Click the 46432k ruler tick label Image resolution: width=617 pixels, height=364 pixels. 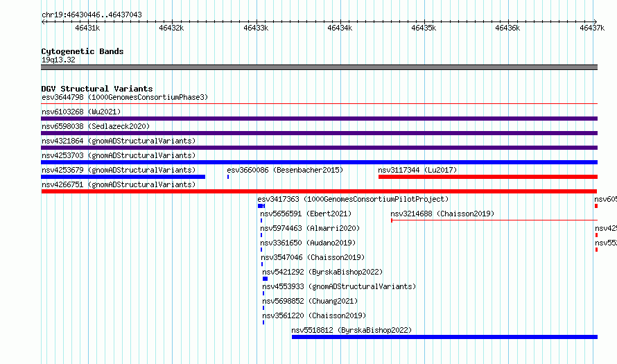point(171,28)
